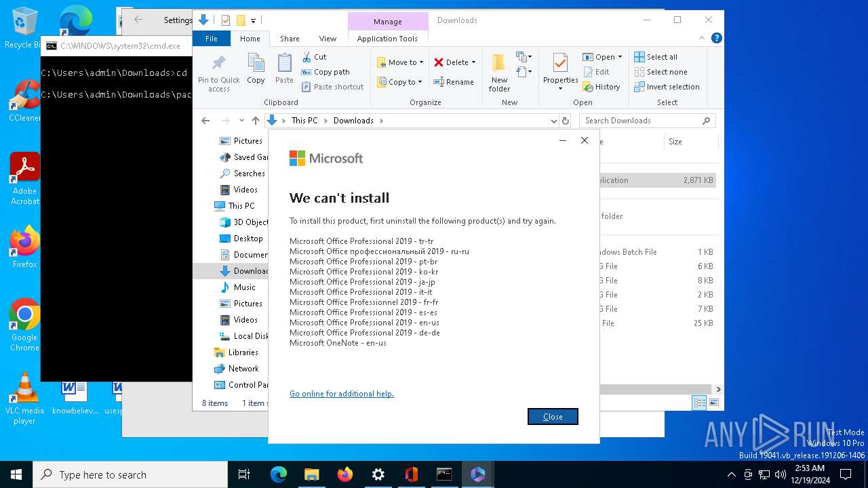
Task: Click the Close button in dialog
Action: [x=553, y=417]
